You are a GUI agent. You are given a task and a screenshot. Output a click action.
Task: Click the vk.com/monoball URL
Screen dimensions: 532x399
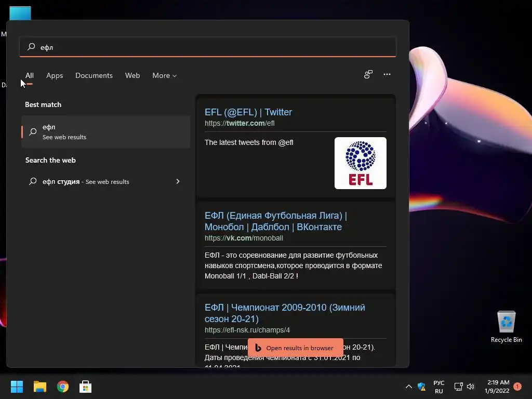[244, 238]
